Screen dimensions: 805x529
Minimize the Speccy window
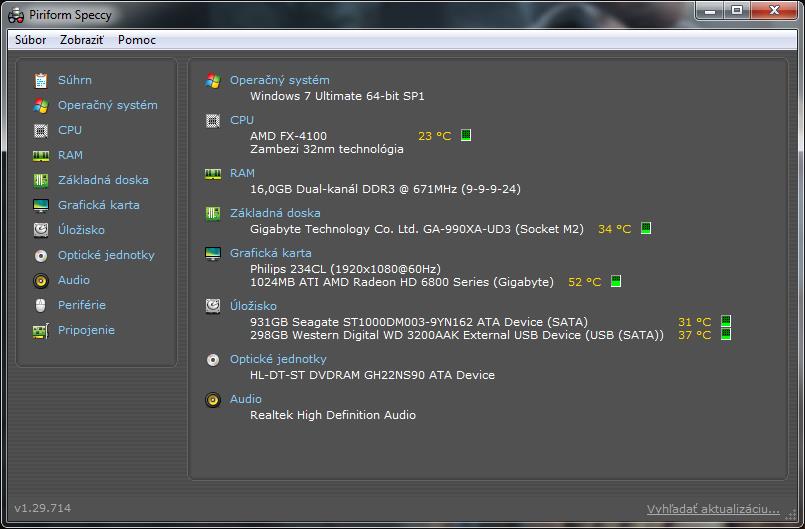(710, 11)
